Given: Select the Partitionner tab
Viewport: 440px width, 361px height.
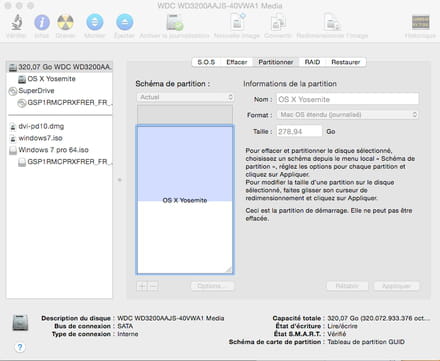Looking at the screenshot, I should coord(276,62).
